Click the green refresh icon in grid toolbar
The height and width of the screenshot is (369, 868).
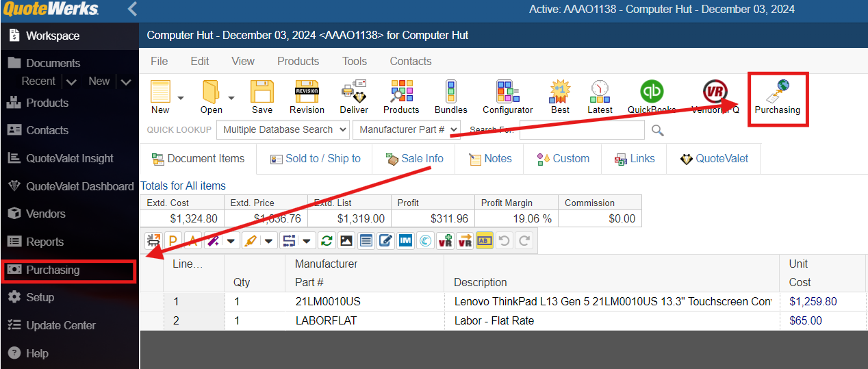click(x=327, y=241)
